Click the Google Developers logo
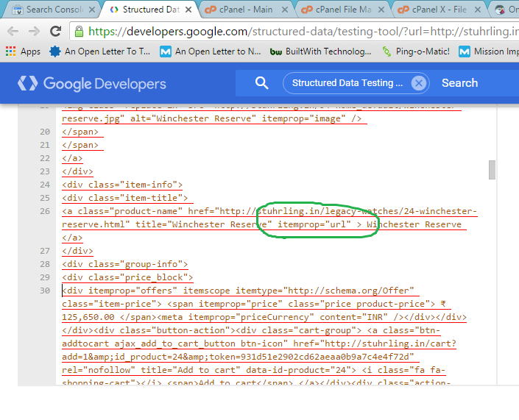 tap(92, 83)
